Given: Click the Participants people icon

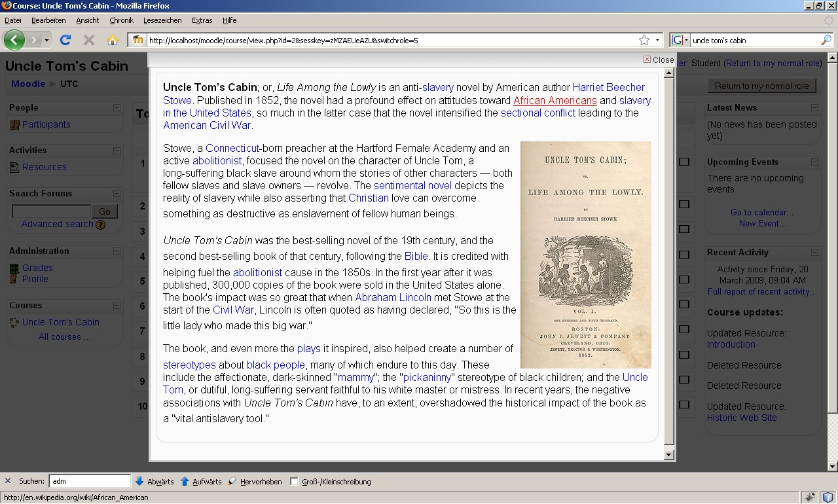Looking at the screenshot, I should (14, 124).
